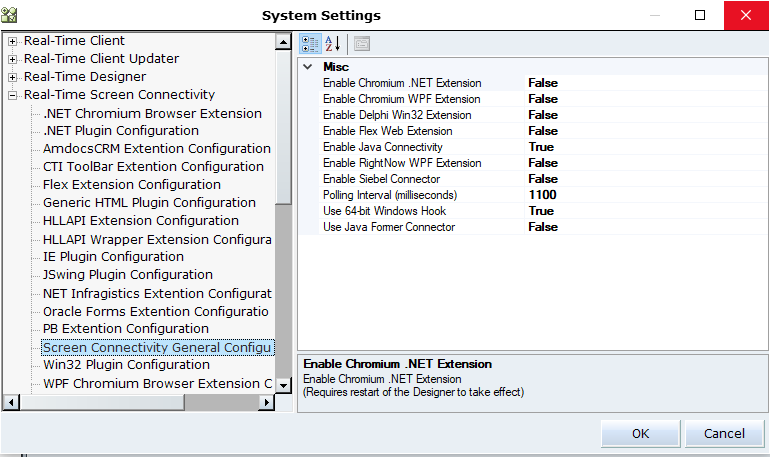The height and width of the screenshot is (457, 770).
Task: Click the tree's vertical scrollbar down arrow
Action: coord(283,385)
